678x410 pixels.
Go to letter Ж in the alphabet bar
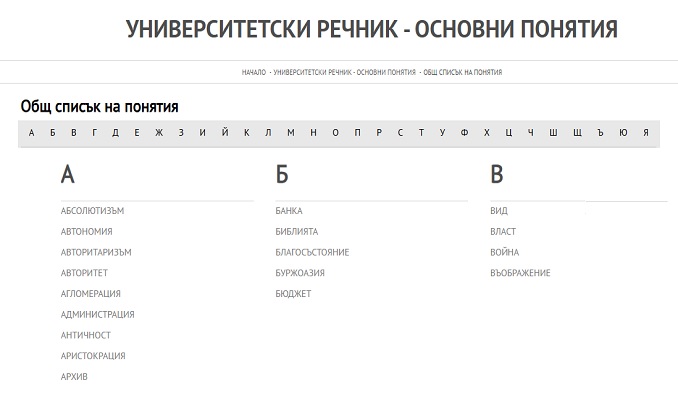point(159,133)
